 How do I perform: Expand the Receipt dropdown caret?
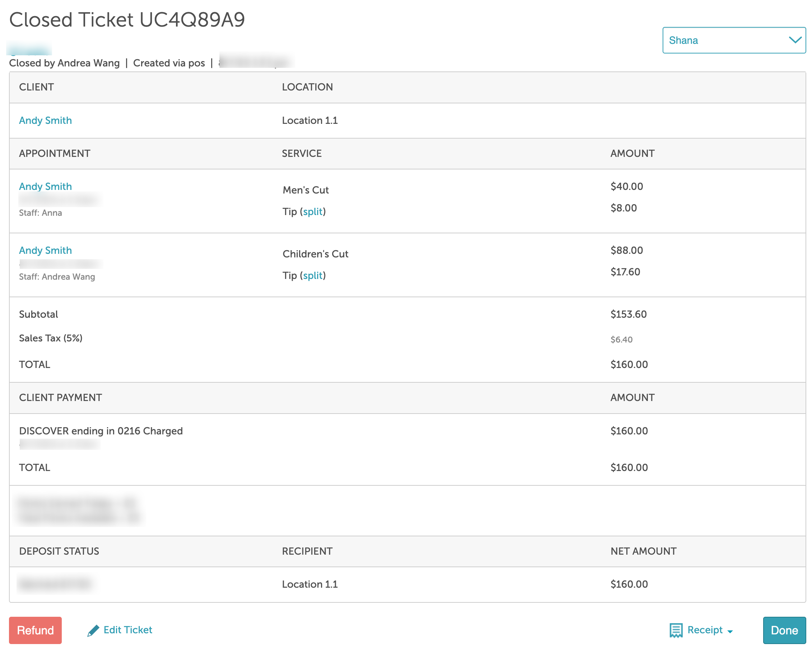tap(730, 631)
